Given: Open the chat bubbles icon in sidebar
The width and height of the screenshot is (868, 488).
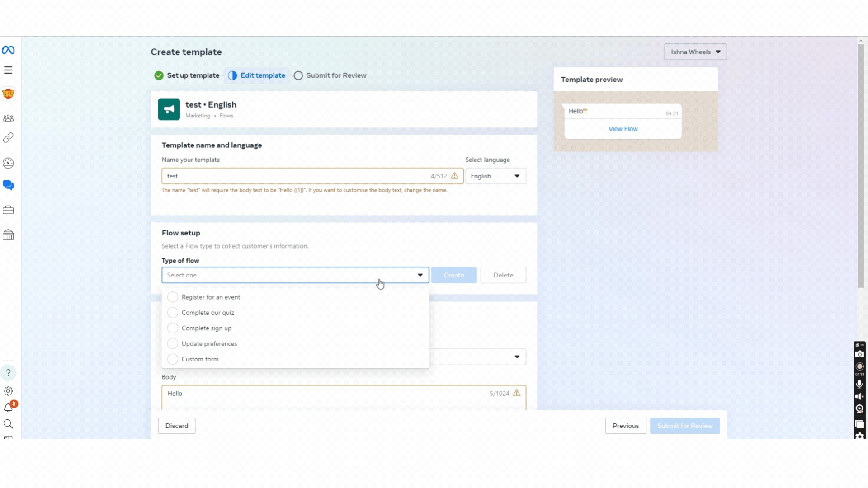Looking at the screenshot, I should 8,185.
